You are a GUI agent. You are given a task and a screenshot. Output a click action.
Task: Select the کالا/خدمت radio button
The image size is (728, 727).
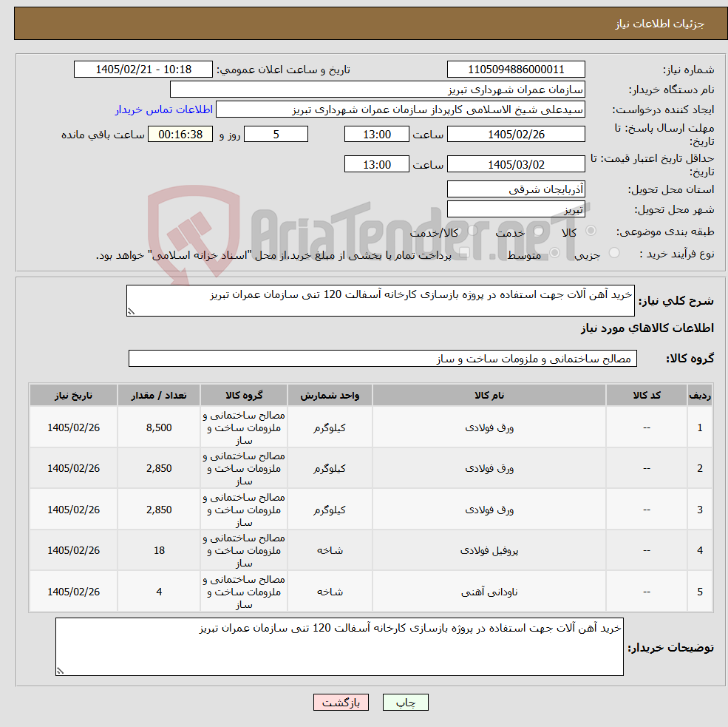click(472, 231)
